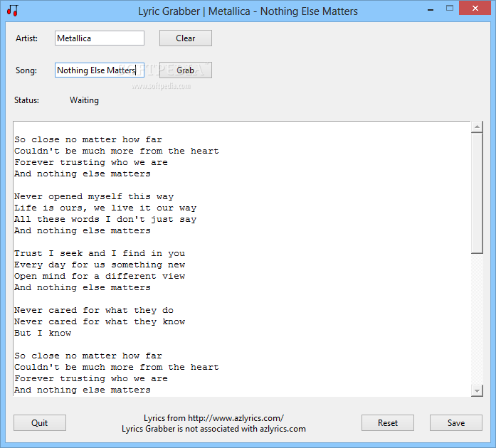The width and height of the screenshot is (496, 448).
Task: Click the line 'Trust I seek and I find in you'
Action: pos(100,254)
